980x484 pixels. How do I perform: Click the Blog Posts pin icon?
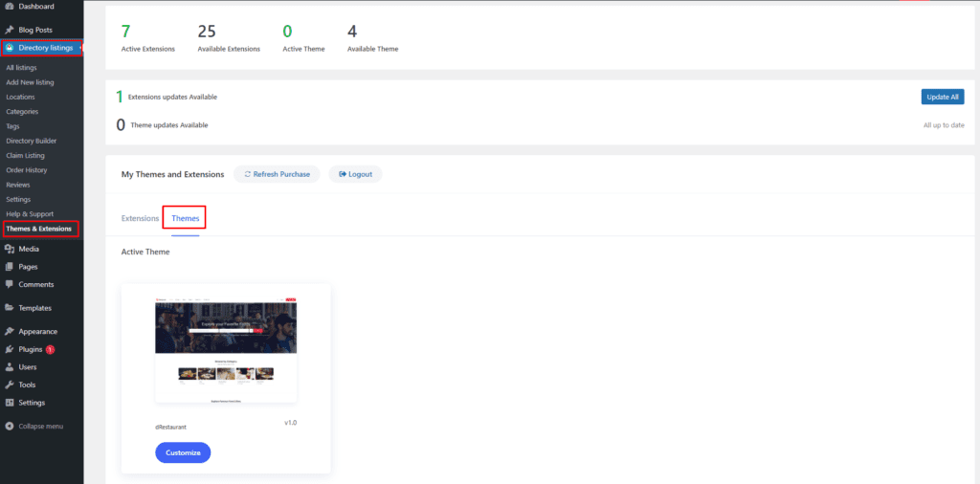10,30
